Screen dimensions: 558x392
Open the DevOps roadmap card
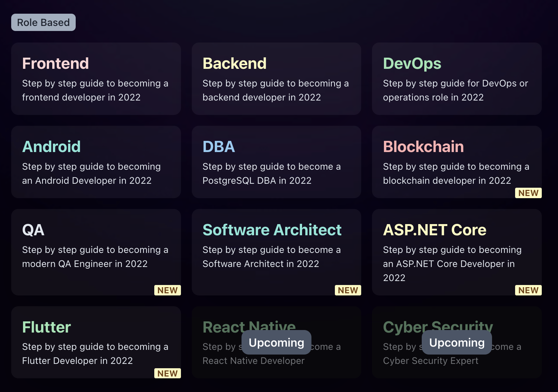tap(457, 79)
